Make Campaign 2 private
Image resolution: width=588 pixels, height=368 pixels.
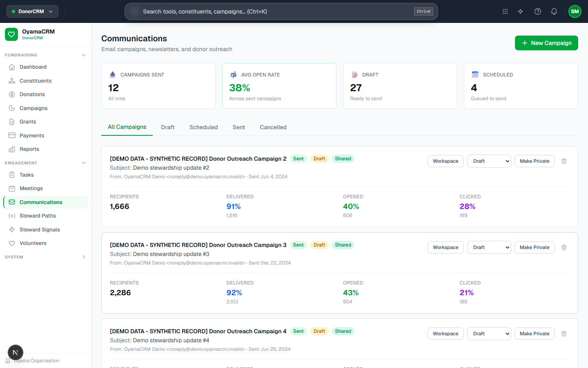pos(535,161)
